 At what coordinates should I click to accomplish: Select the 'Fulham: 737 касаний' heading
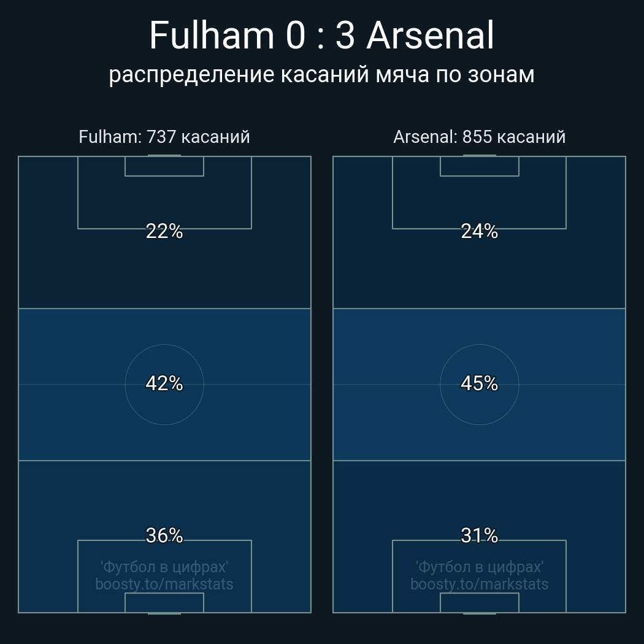coord(164,137)
